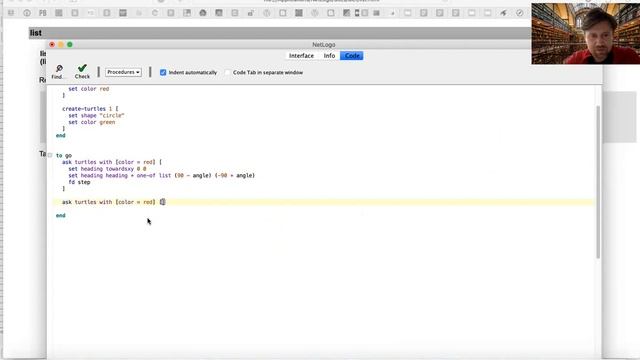This screenshot has height=360, width=640.
Task: Collapse the fold marker beside 'to go'
Action: pyautogui.click(x=50, y=155)
